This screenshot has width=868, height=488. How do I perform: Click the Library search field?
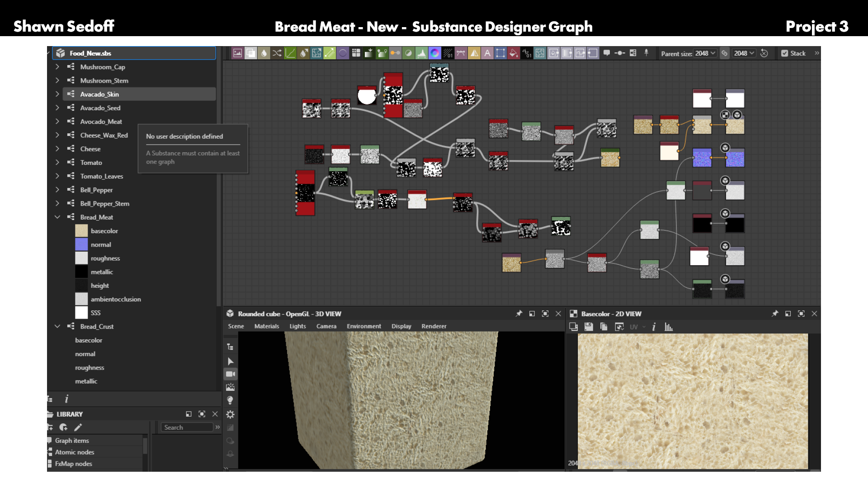(187, 427)
